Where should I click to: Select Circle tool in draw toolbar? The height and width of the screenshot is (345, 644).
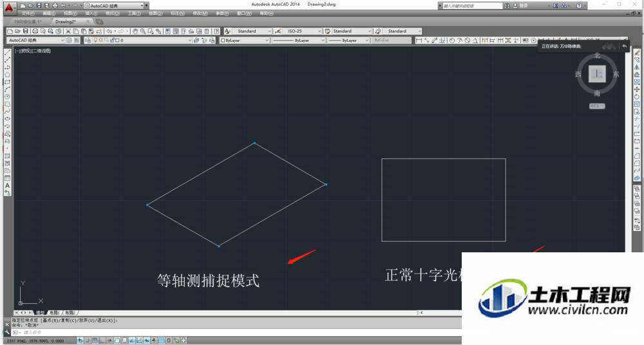point(7,97)
